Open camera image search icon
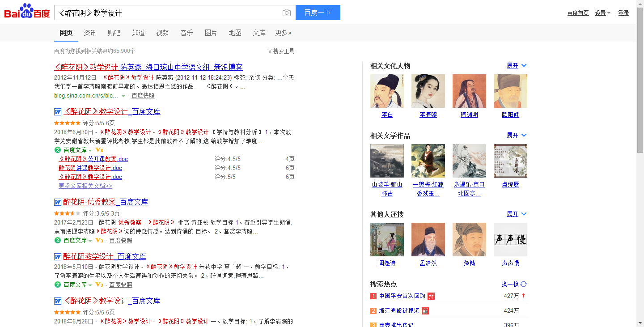 (287, 13)
